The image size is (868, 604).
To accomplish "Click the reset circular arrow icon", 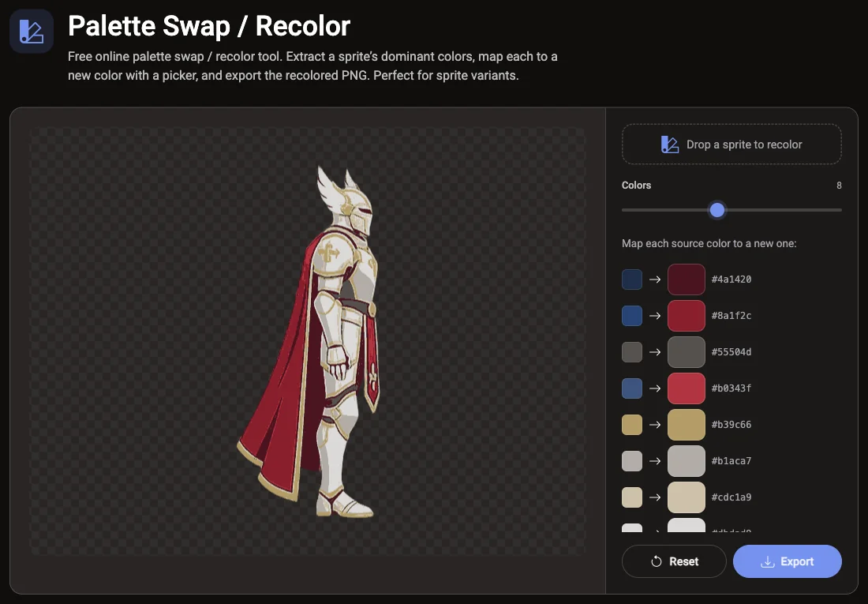I will 656,561.
